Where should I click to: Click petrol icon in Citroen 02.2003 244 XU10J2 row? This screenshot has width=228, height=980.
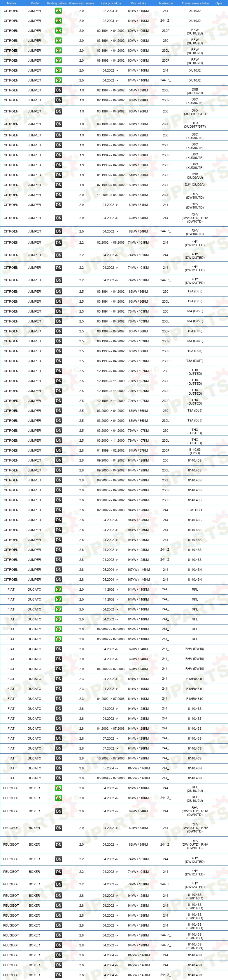(x=59, y=11)
